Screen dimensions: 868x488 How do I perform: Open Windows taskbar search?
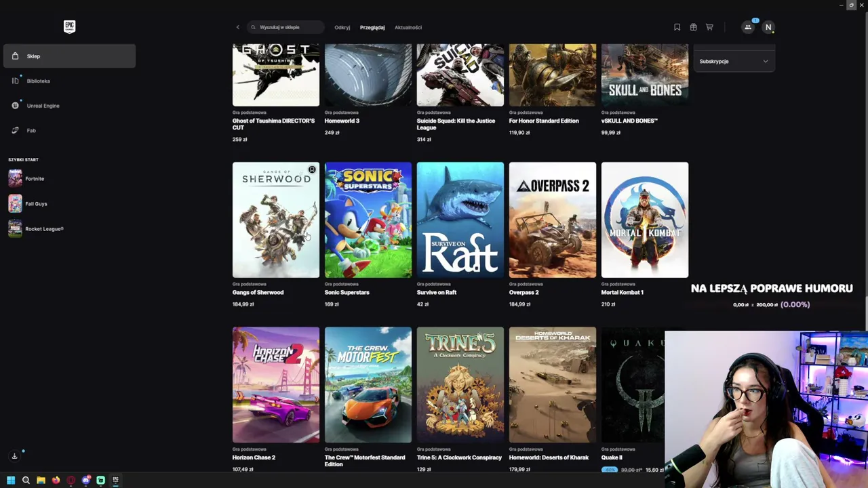pos(26,480)
